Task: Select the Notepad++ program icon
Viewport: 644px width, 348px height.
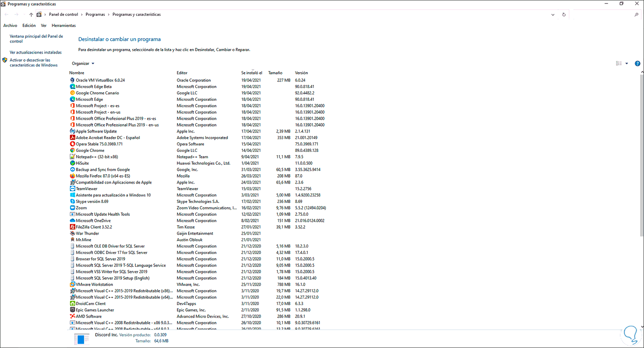Action: (72, 157)
